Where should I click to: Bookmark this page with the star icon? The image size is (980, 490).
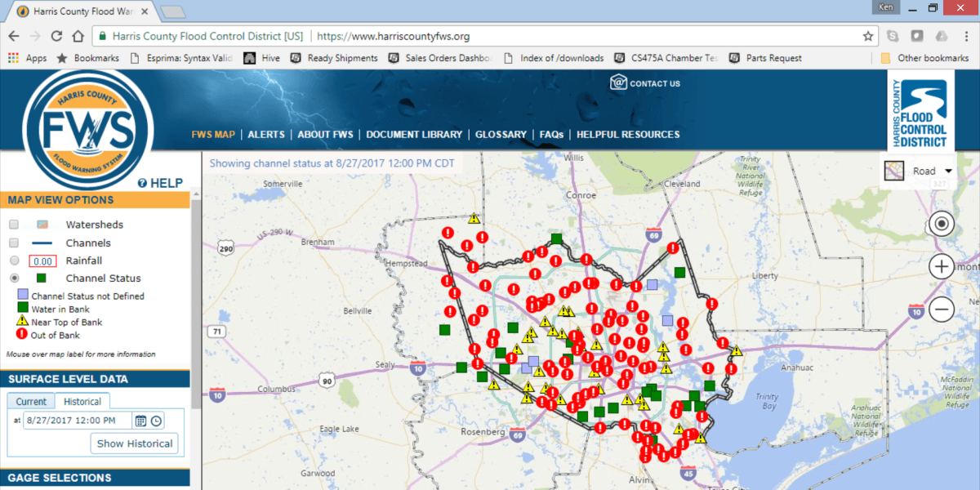click(868, 37)
